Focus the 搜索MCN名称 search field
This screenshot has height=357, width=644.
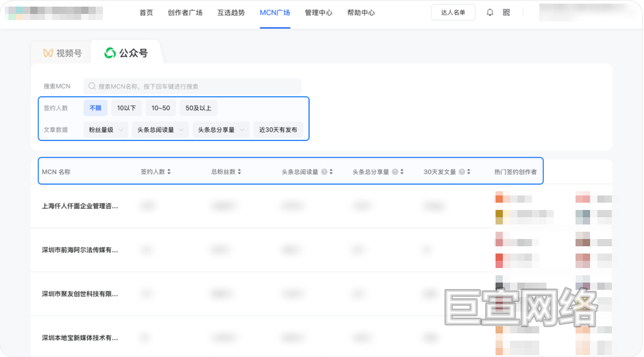tap(192, 86)
